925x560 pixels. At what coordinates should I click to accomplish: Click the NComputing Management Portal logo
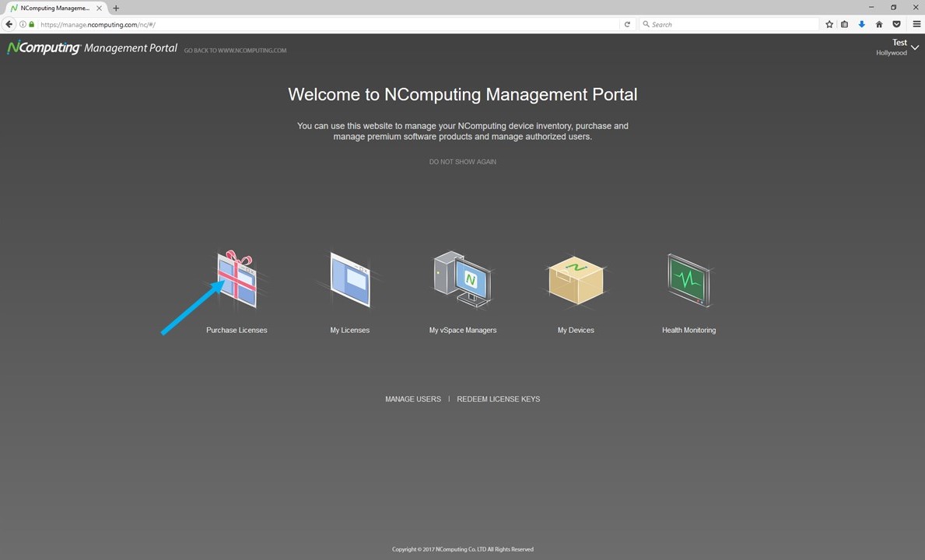(x=92, y=47)
